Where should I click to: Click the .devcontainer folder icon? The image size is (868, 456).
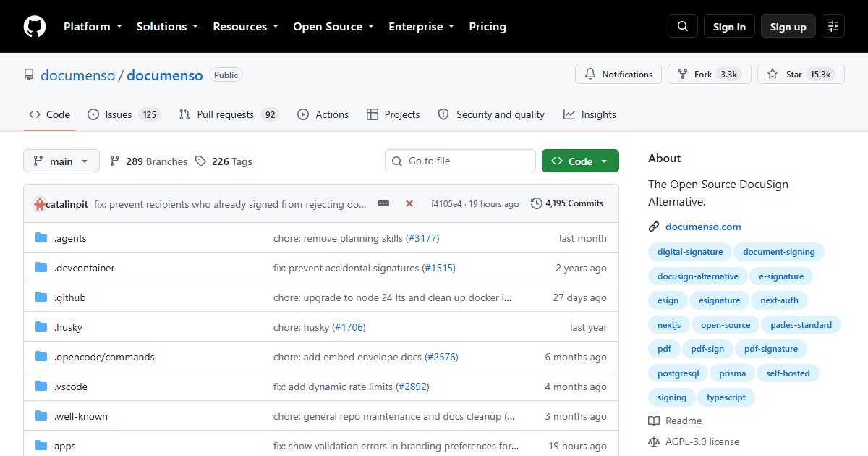41,268
